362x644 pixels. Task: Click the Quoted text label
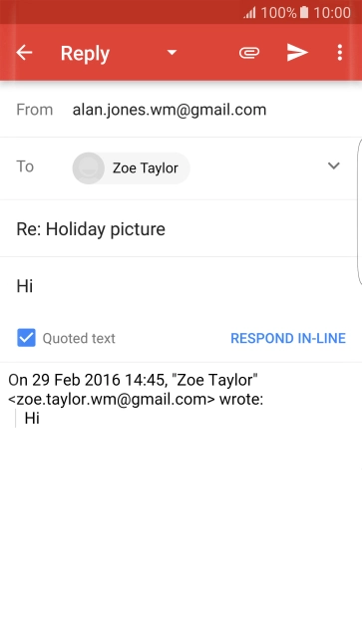pyautogui.click(x=79, y=338)
